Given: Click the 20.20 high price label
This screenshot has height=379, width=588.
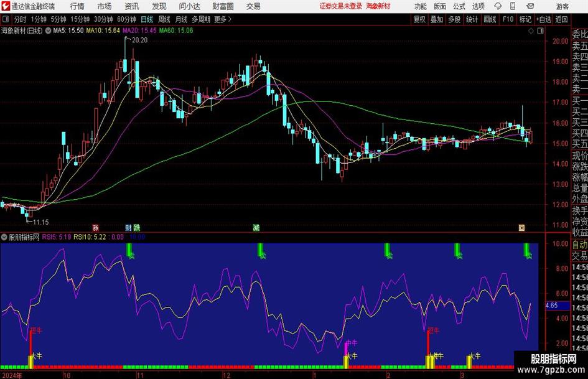Looking at the screenshot, I should pyautogui.click(x=139, y=40).
